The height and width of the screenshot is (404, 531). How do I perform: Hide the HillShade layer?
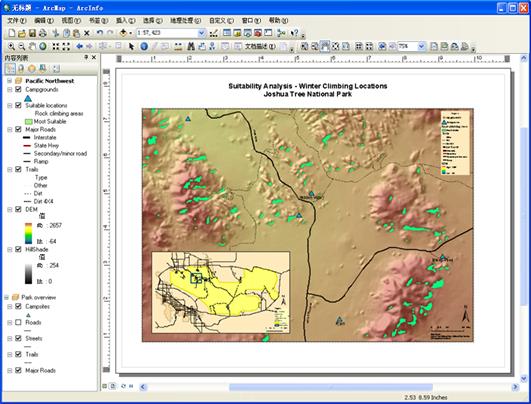coord(19,249)
